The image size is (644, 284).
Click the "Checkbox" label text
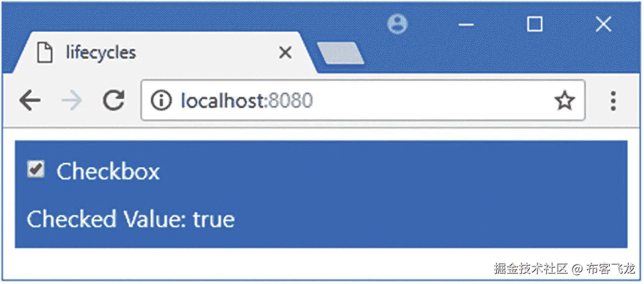point(108,171)
